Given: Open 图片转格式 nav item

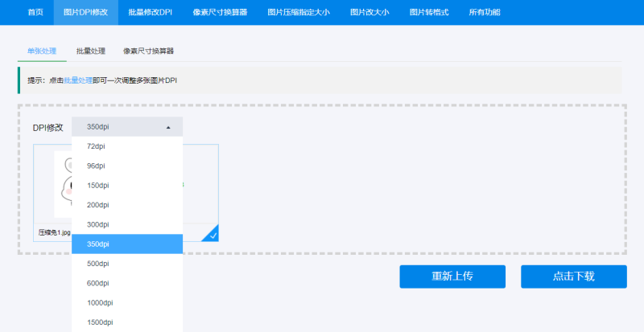Looking at the screenshot, I should click(x=429, y=12).
